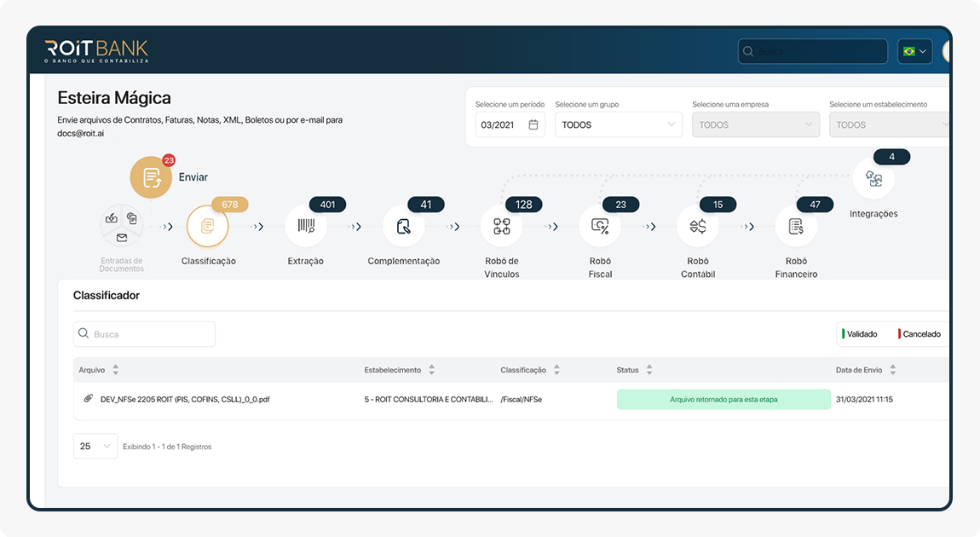Toggle the Validado status filter
Image resolution: width=980 pixels, height=537 pixels.
(x=861, y=334)
